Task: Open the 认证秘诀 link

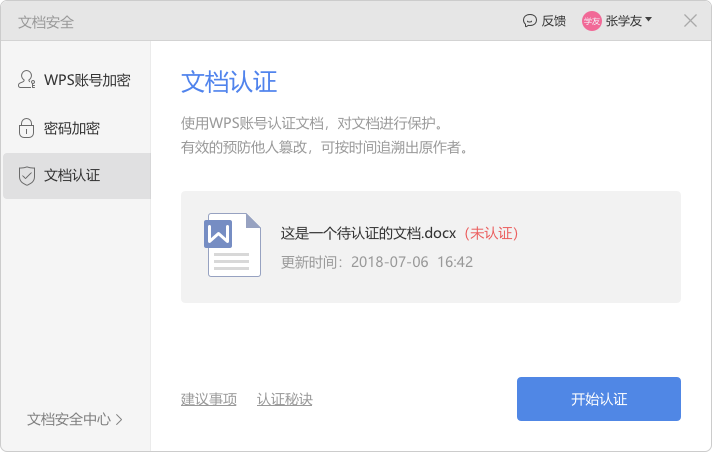Action: click(x=285, y=399)
